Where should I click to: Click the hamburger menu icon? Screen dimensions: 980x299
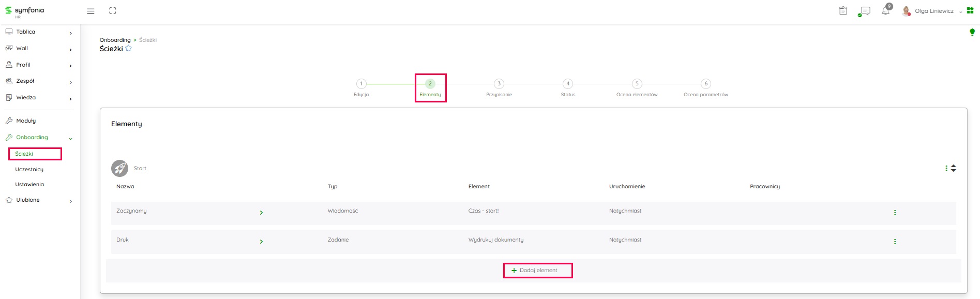pos(91,11)
